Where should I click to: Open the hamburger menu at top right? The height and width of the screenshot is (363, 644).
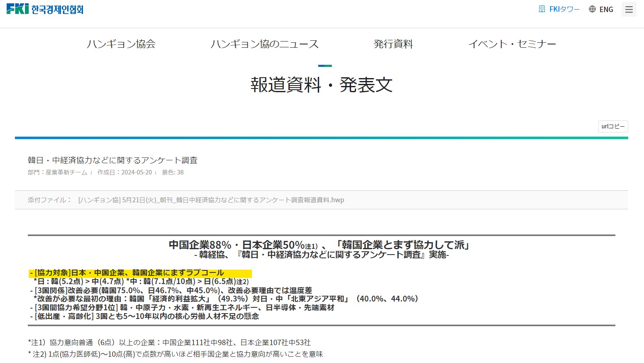(629, 10)
